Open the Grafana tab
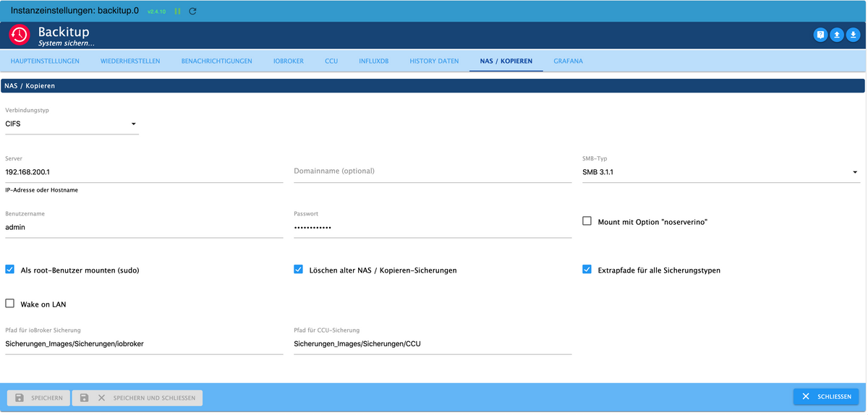This screenshot has height=415, width=868. [x=569, y=61]
